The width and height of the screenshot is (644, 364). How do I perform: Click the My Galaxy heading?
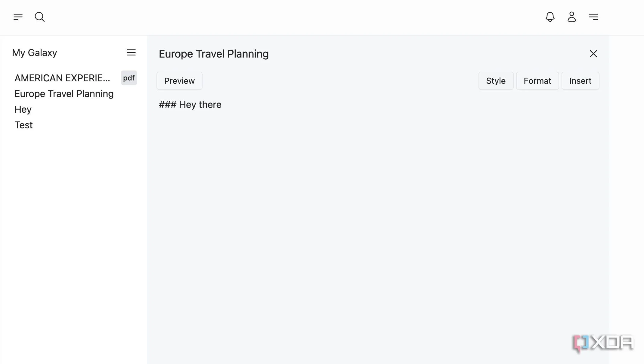point(35,53)
